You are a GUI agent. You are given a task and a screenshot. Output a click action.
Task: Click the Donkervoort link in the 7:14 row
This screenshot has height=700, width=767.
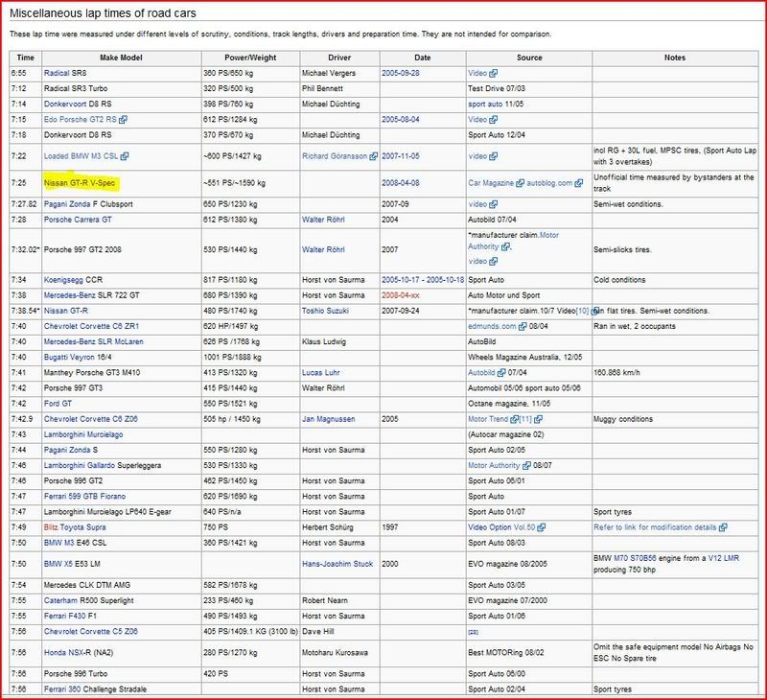tap(64, 104)
